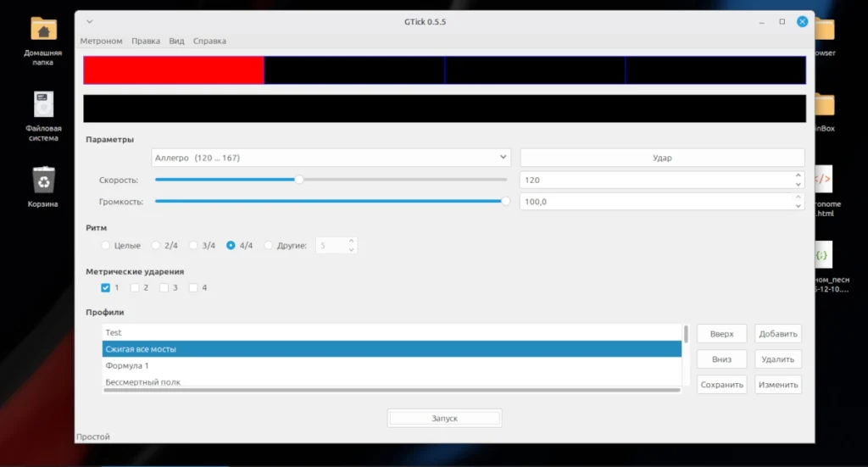Screen dimensions: 868x467
Task: Click the Добавить profile button
Action: click(x=778, y=334)
